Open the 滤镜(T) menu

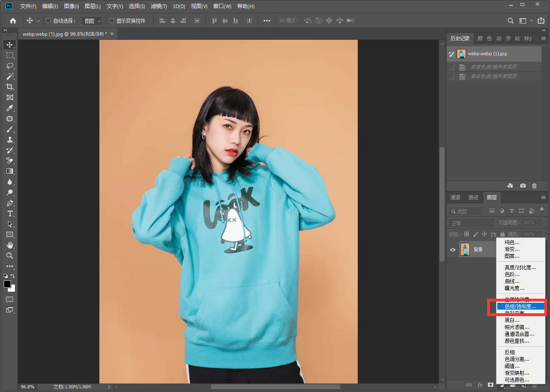tap(159, 6)
